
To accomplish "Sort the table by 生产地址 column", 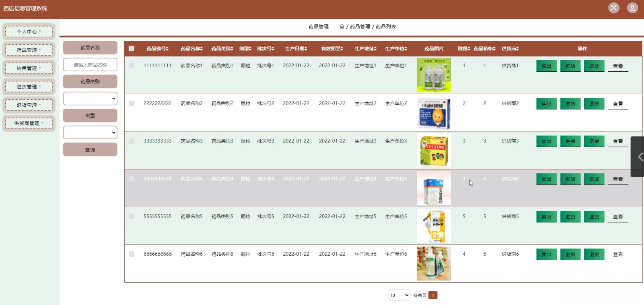I will 366,48.
